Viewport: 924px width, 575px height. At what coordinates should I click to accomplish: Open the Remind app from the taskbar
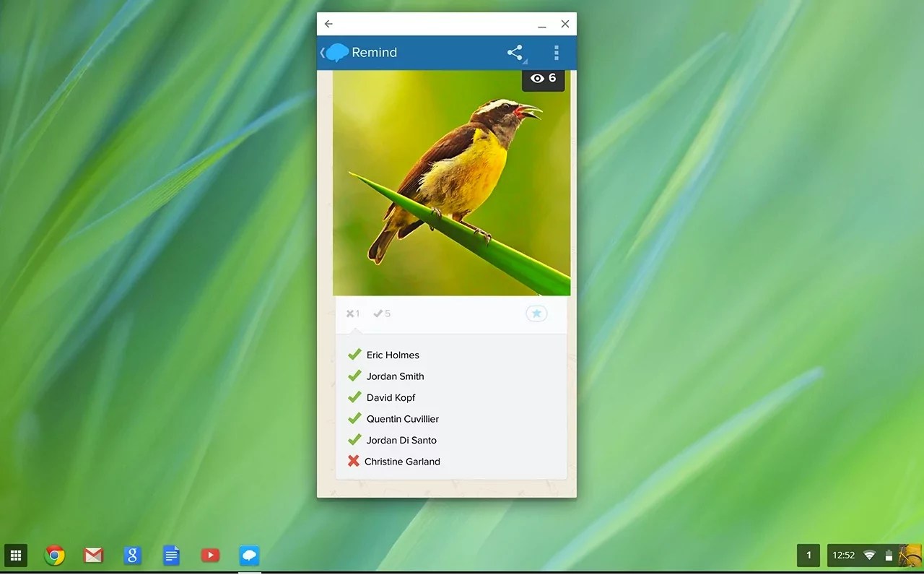[249, 555]
